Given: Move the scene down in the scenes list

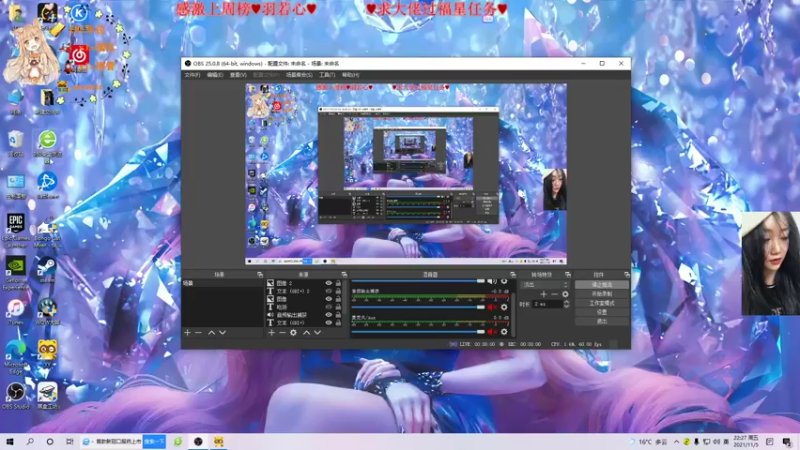Looking at the screenshot, I should coord(222,333).
